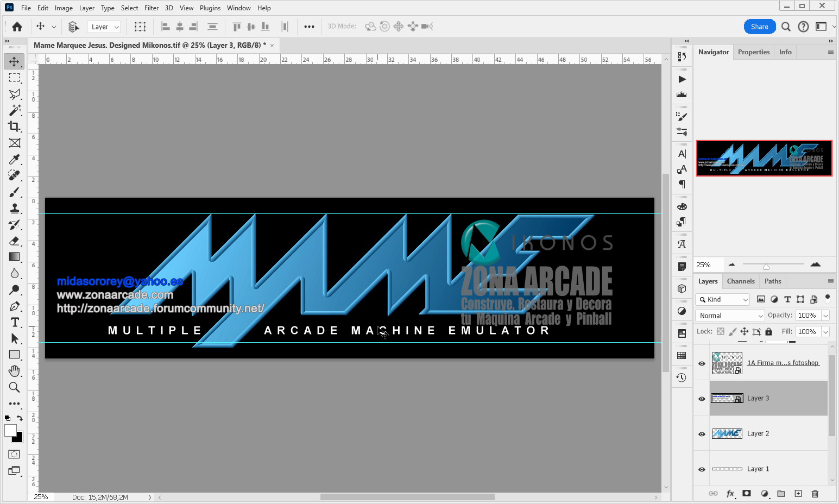Click the foreground color swatch

pos(11,430)
